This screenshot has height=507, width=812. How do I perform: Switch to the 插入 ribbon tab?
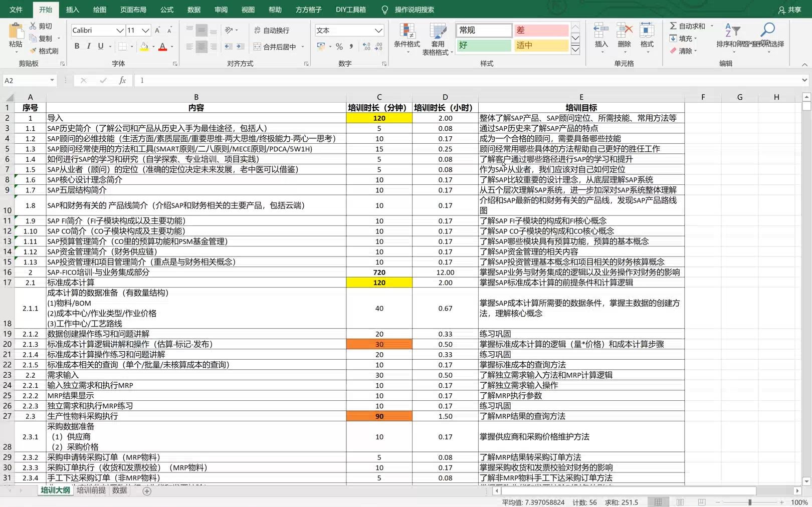click(x=73, y=10)
